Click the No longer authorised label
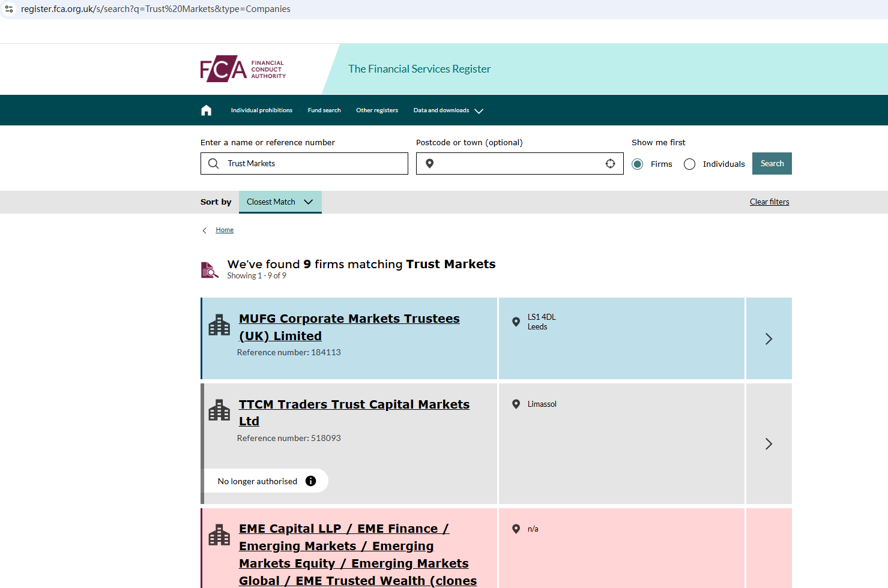The height and width of the screenshot is (588, 888). click(258, 481)
